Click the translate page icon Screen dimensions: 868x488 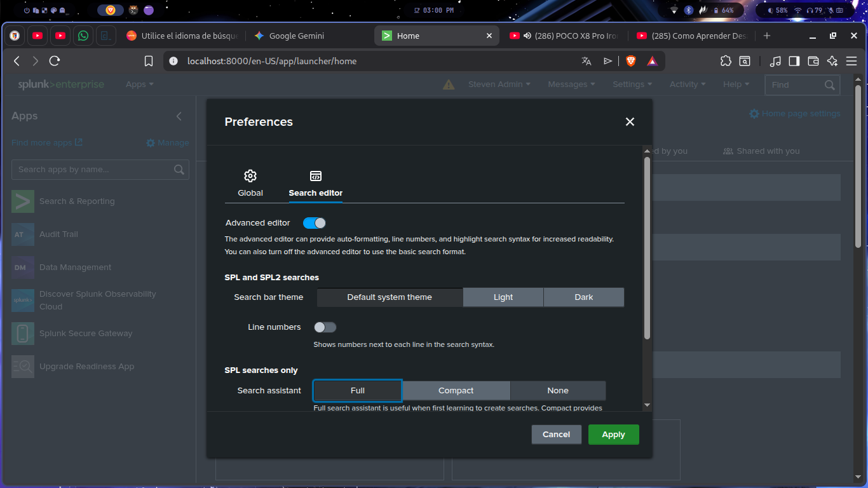pos(587,61)
